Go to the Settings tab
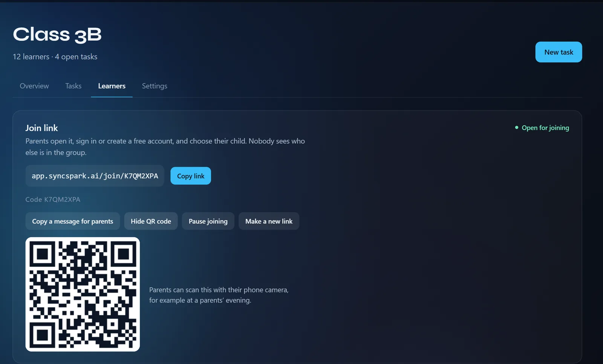 point(155,86)
